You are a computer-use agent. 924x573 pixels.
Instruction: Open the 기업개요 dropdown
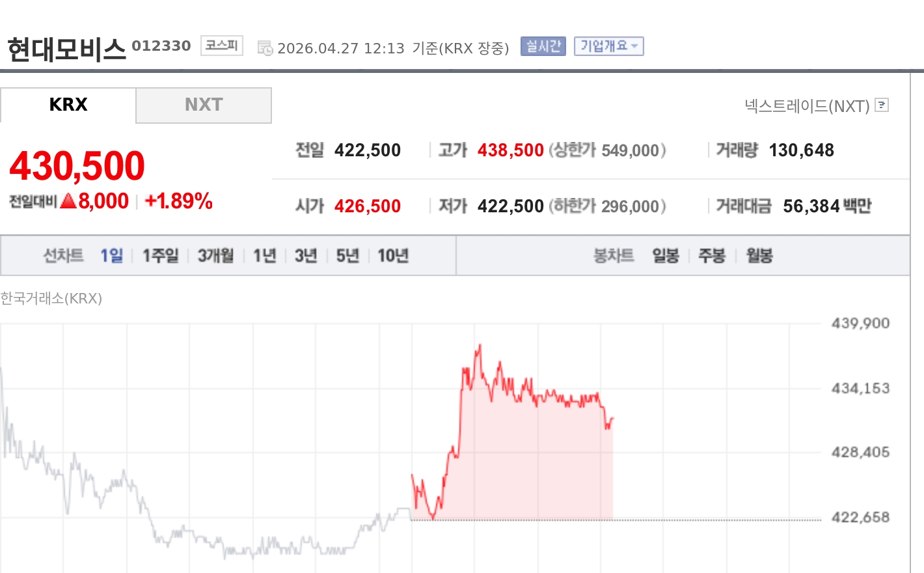tap(608, 46)
